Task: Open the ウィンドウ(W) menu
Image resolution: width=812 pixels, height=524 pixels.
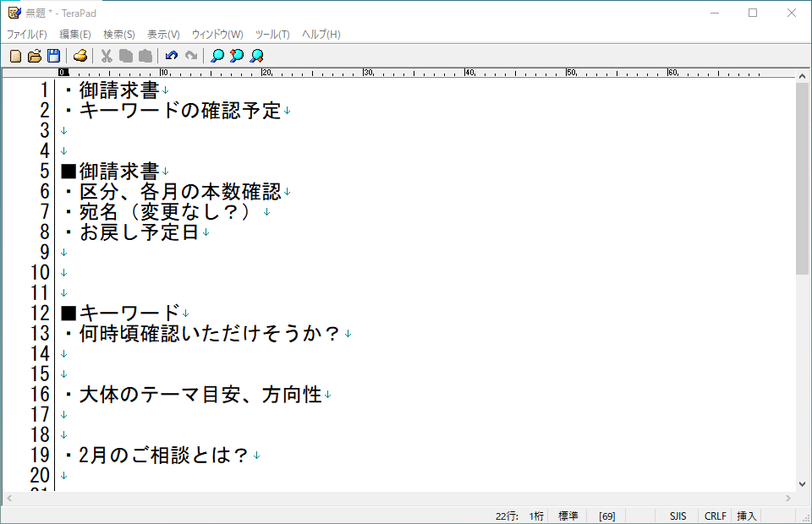Action: [217, 34]
